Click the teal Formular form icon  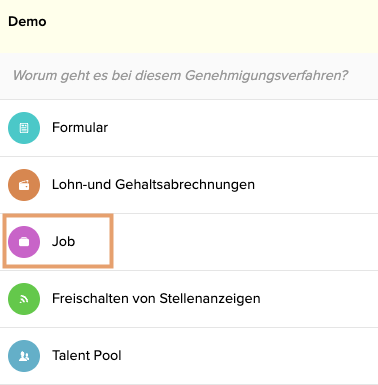tap(24, 128)
